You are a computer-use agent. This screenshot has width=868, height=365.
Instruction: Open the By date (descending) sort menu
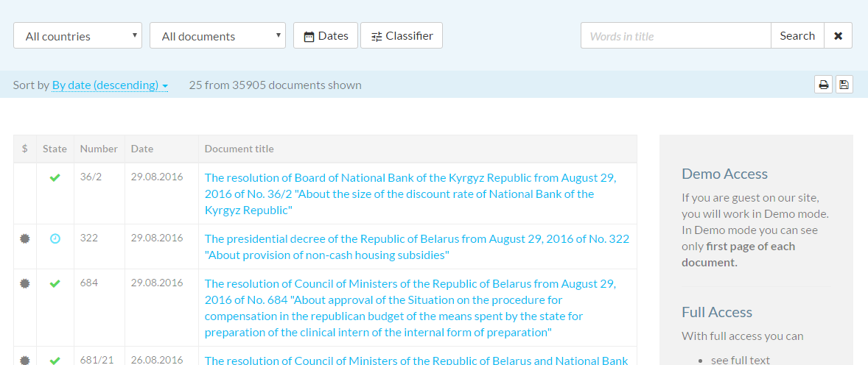[x=110, y=85]
